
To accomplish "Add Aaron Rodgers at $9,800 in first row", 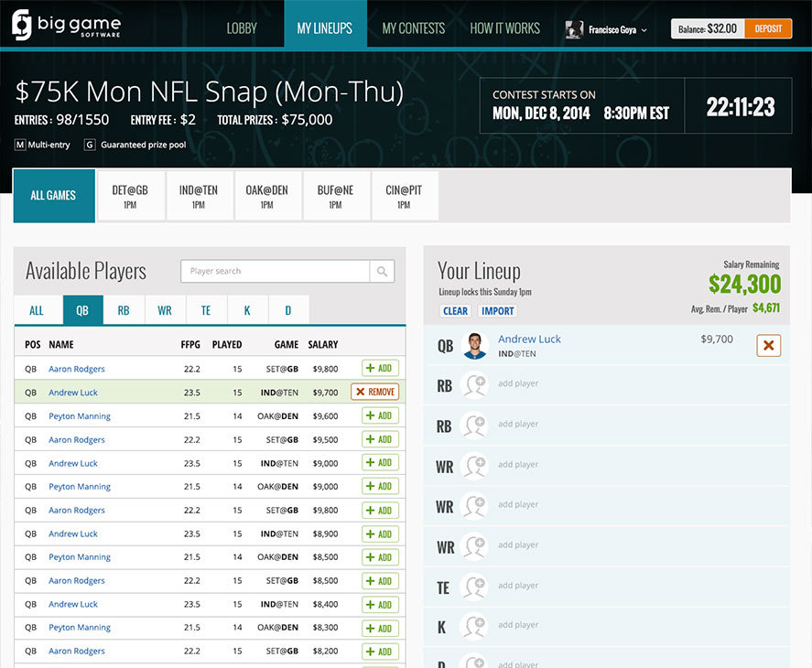I will click(x=380, y=368).
